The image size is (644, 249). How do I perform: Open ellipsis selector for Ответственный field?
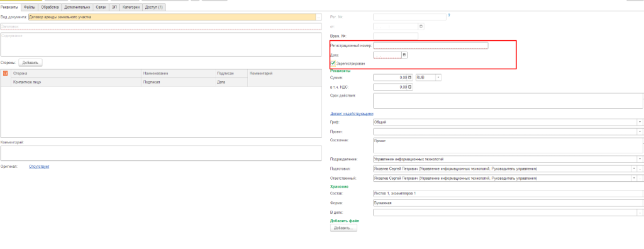point(640,179)
